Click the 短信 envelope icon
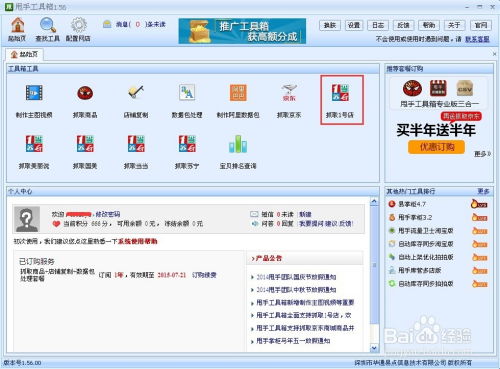The width and height of the screenshot is (500, 369). point(254,214)
